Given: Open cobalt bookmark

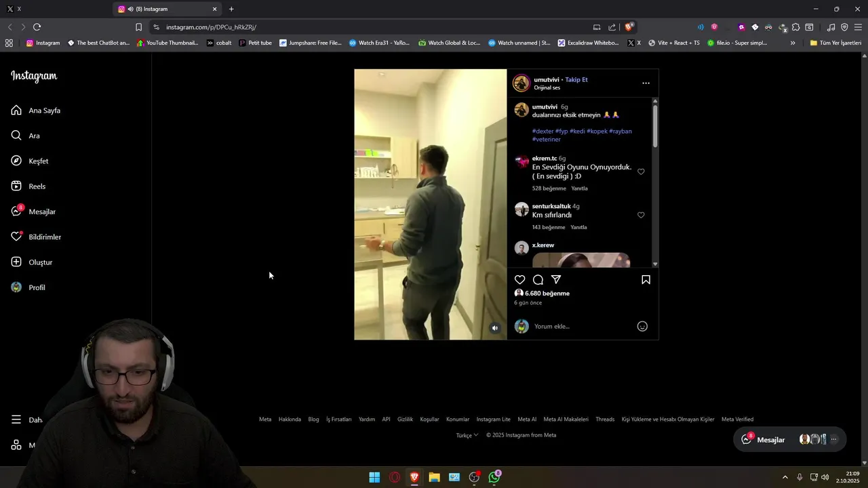Looking at the screenshot, I should (218, 43).
